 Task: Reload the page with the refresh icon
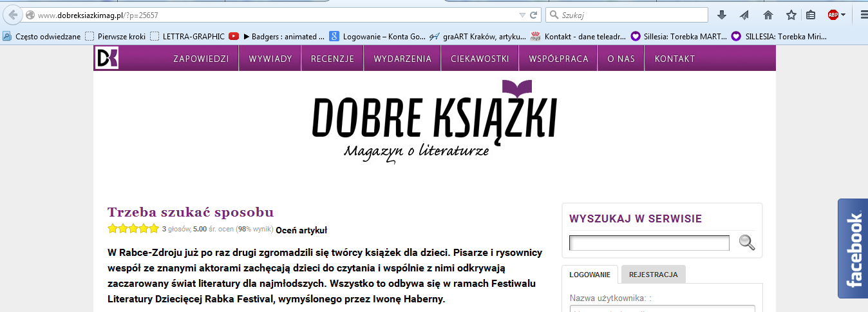click(534, 15)
